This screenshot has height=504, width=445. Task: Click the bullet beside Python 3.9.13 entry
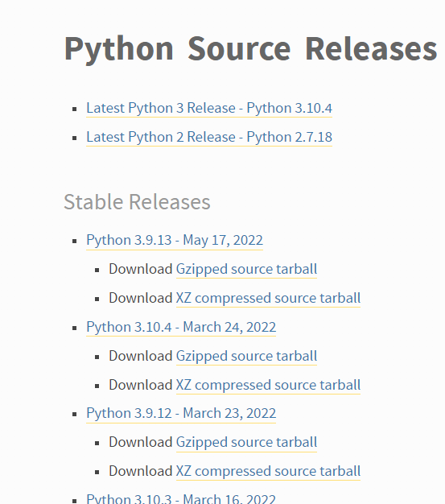point(75,241)
